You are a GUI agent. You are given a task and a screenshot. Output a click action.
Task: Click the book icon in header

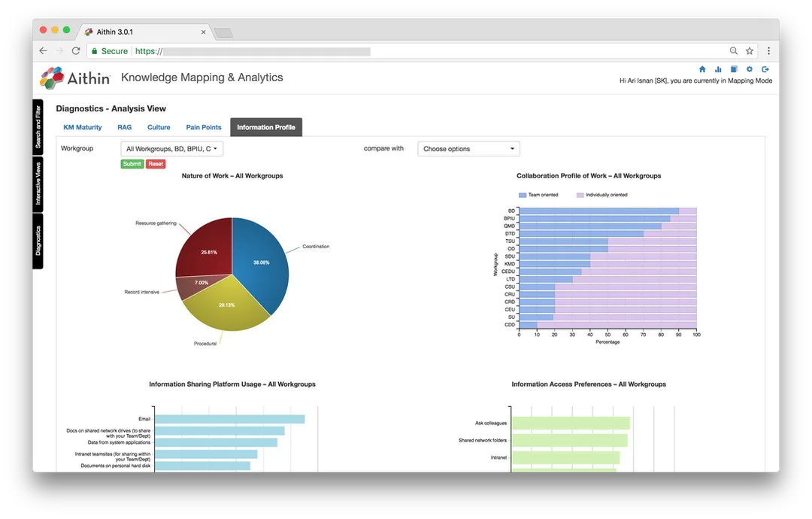point(734,69)
